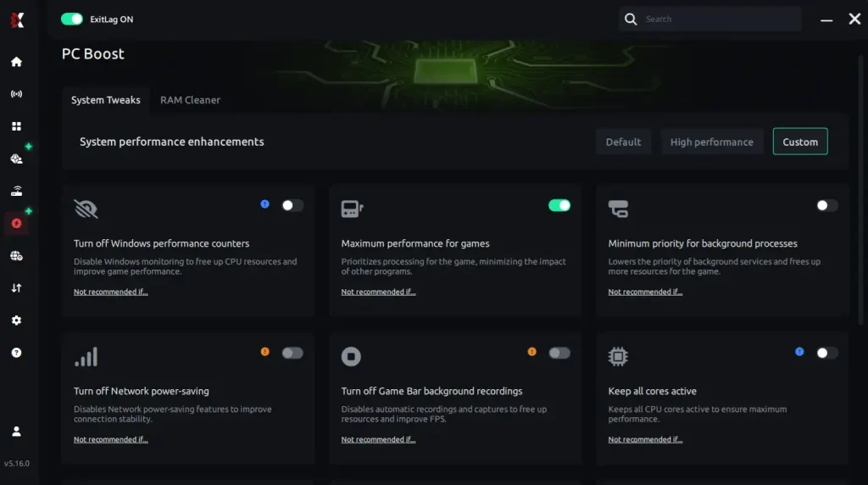Open the broadcast signal sidebar icon
Screen dimensions: 868x485
(17, 94)
